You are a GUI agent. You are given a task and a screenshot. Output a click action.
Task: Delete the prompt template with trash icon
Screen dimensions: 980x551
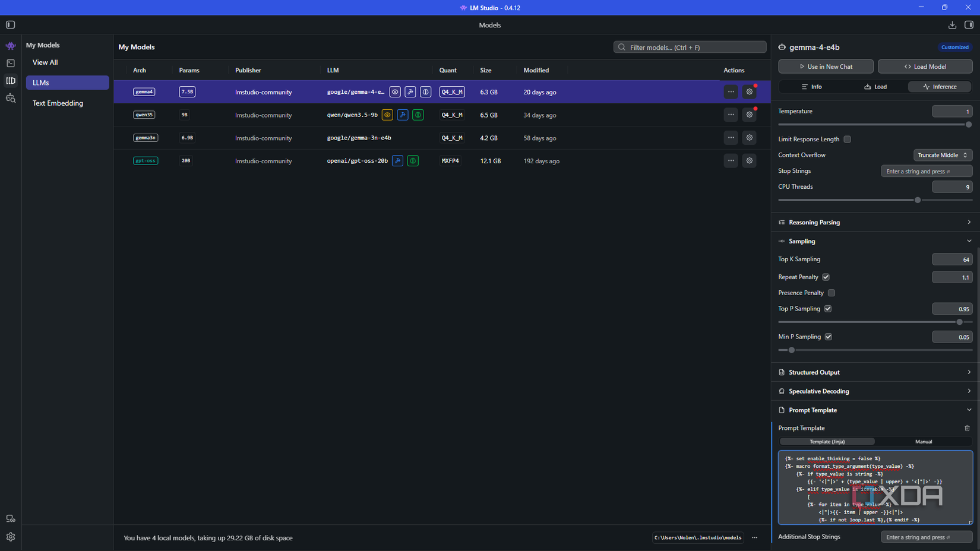(967, 428)
